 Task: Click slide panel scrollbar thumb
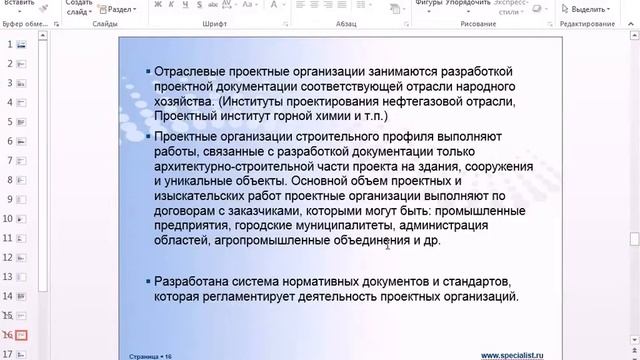(43, 165)
